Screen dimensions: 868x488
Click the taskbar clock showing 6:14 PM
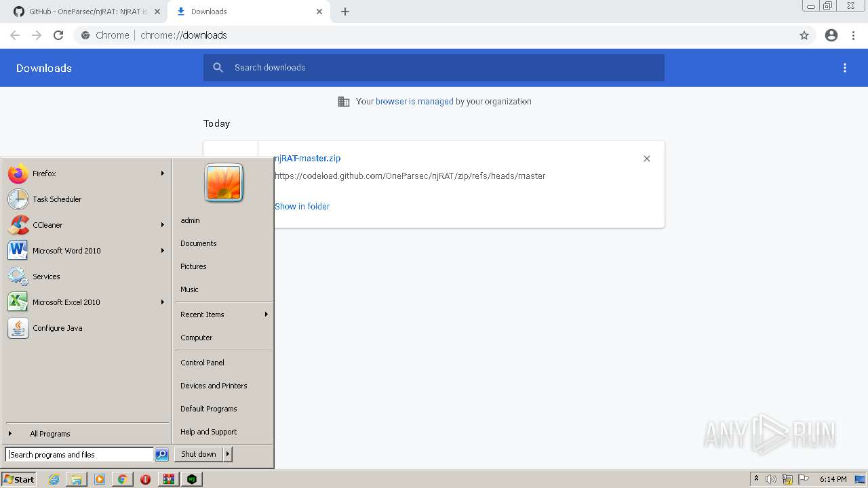point(833,479)
